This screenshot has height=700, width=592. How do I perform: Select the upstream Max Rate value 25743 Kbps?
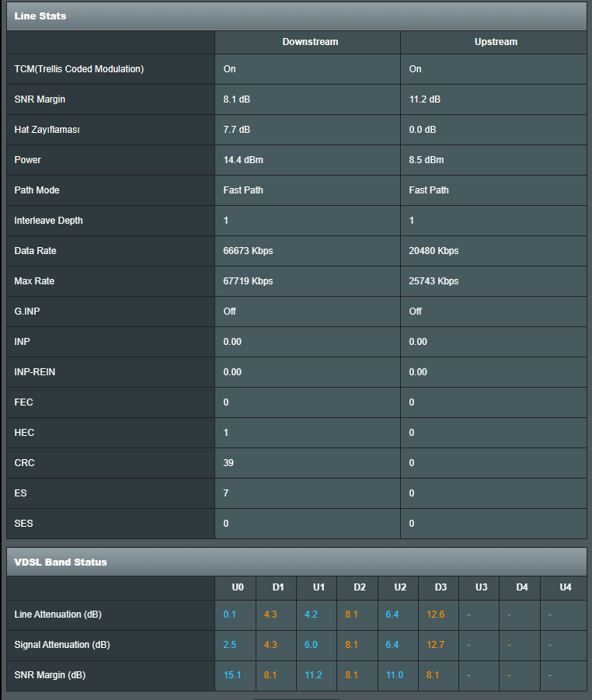click(x=434, y=281)
